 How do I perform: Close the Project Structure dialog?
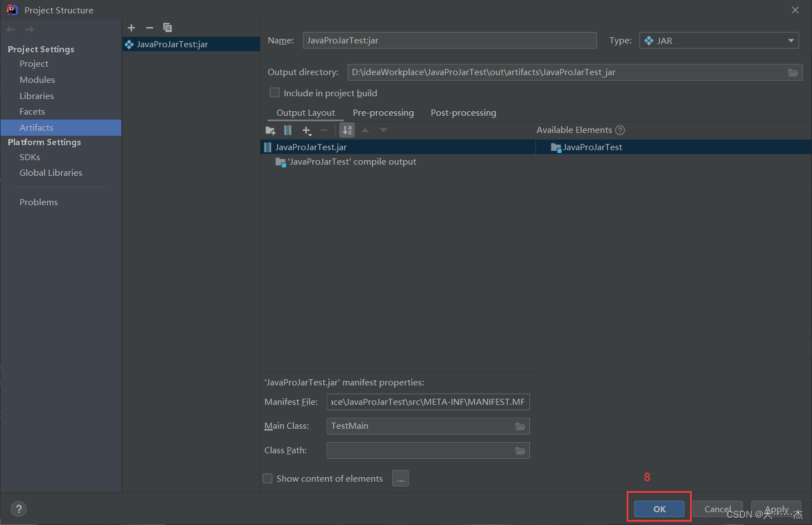795,10
